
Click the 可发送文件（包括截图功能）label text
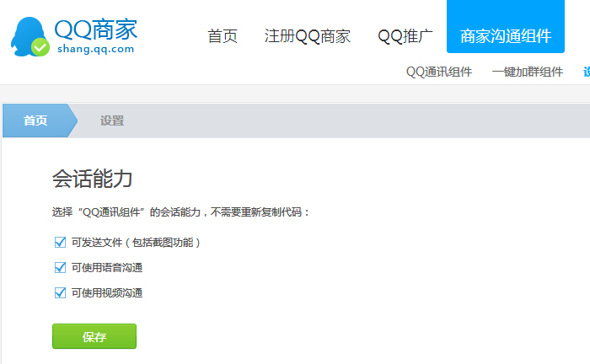136,243
